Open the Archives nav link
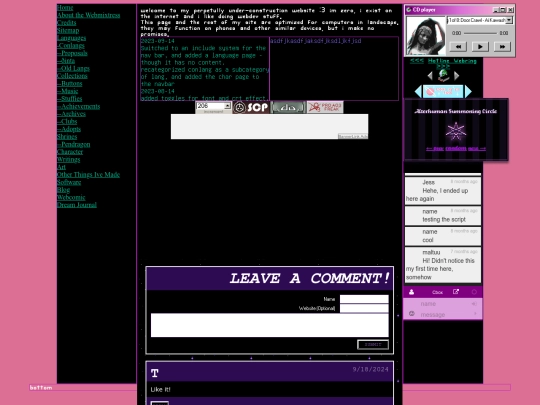This screenshot has width=540, height=405. click(71, 114)
